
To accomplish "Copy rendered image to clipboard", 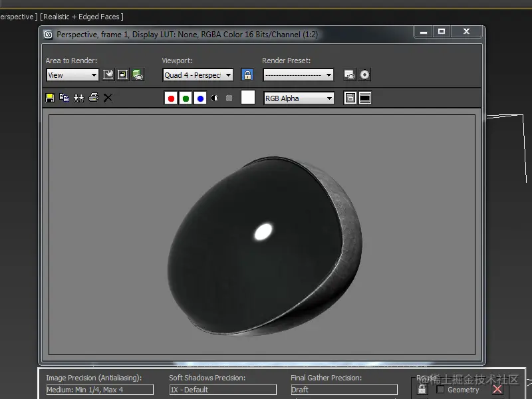I will pyautogui.click(x=64, y=98).
